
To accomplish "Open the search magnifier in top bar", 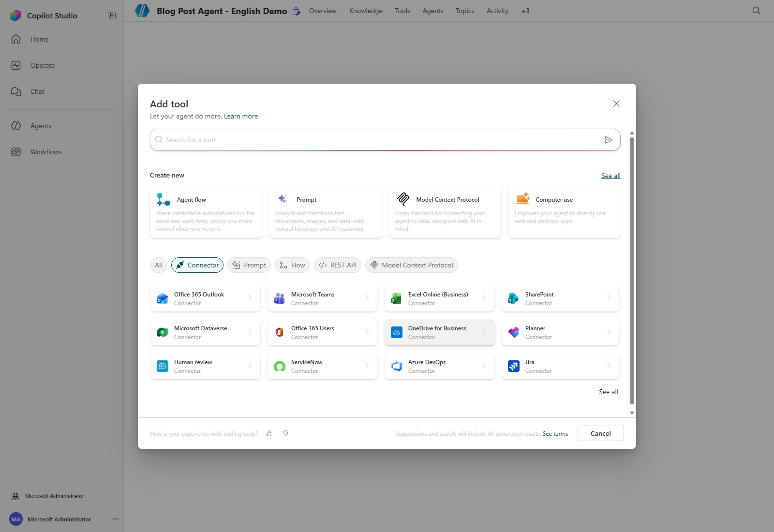I will point(757,11).
